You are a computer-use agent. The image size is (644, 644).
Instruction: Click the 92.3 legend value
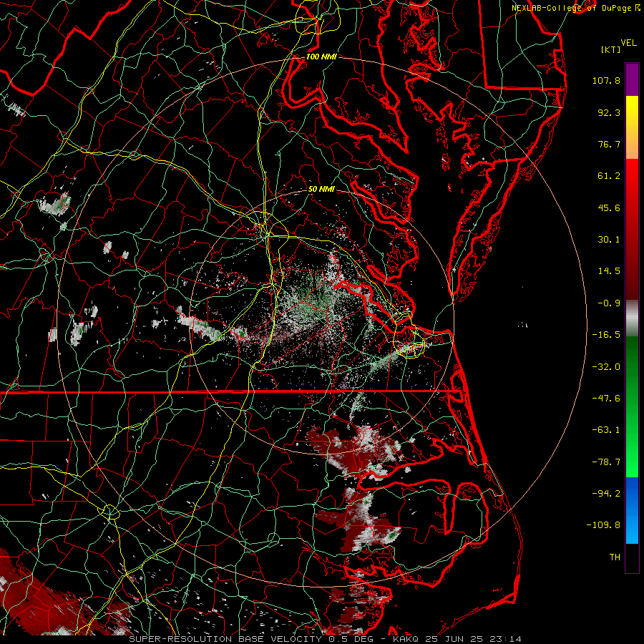click(x=609, y=112)
